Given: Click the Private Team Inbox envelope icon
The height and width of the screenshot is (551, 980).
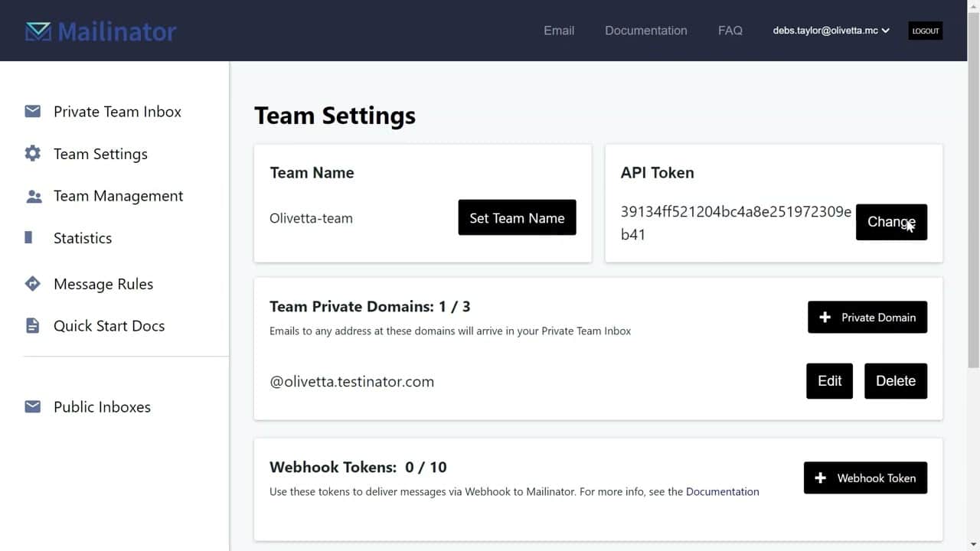Looking at the screenshot, I should 32,112.
